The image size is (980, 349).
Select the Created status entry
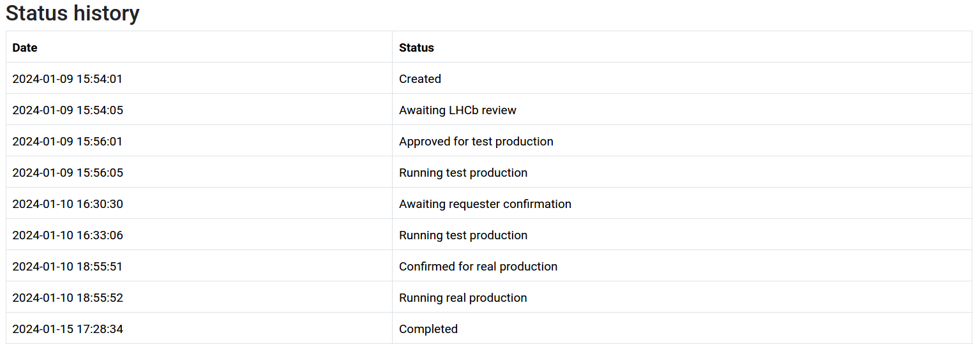tap(419, 79)
